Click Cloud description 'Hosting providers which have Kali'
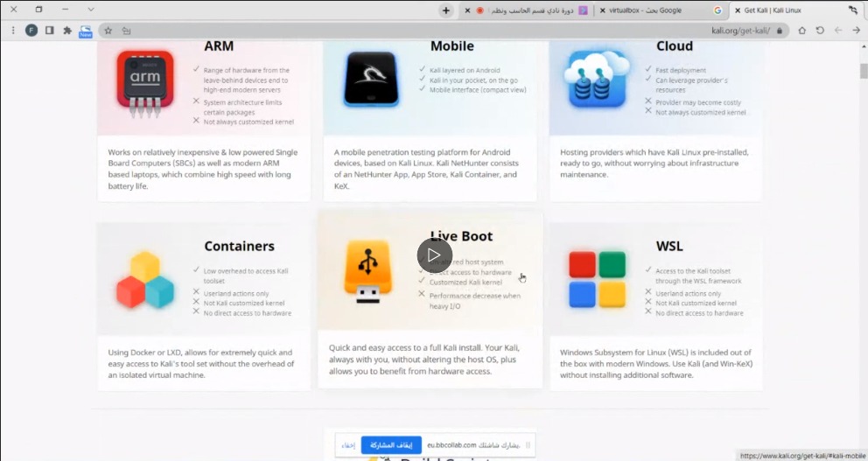Viewport: 868px width, 461px height. 654,164
